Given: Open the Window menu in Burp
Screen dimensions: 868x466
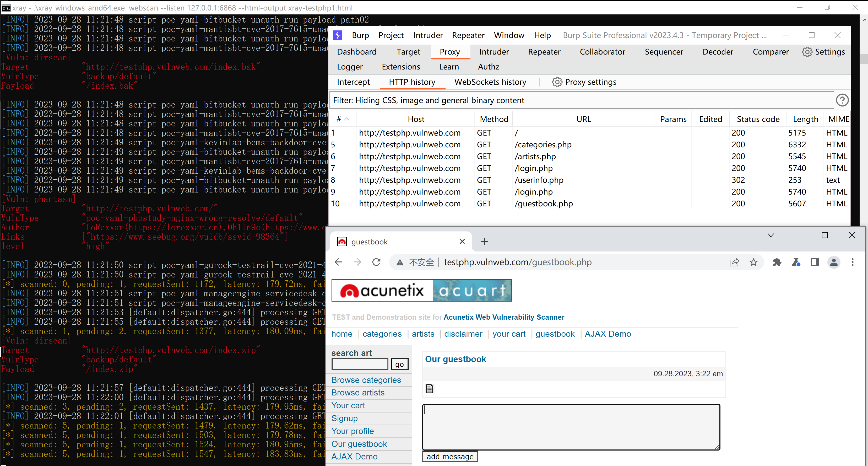Looking at the screenshot, I should [509, 35].
